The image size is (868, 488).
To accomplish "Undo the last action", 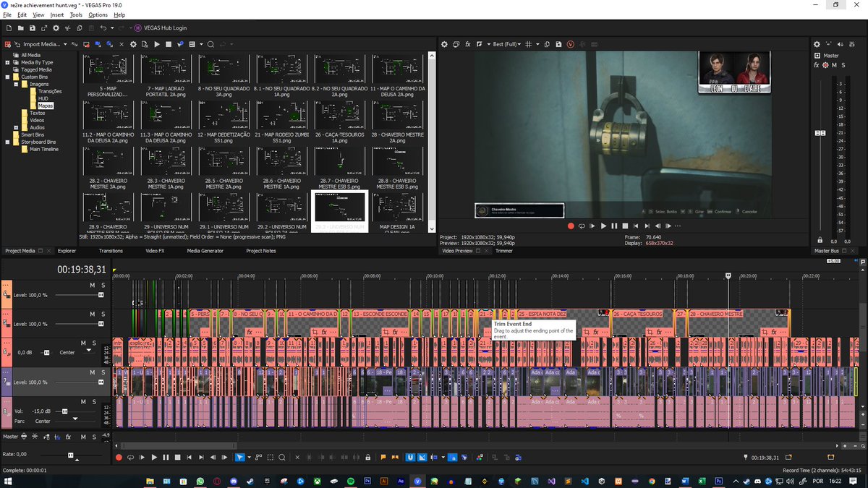I will click(x=103, y=27).
